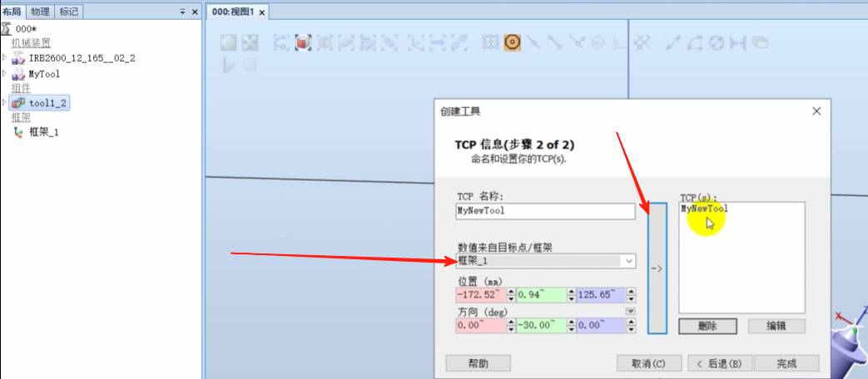Select the 000* station root item

26,29
